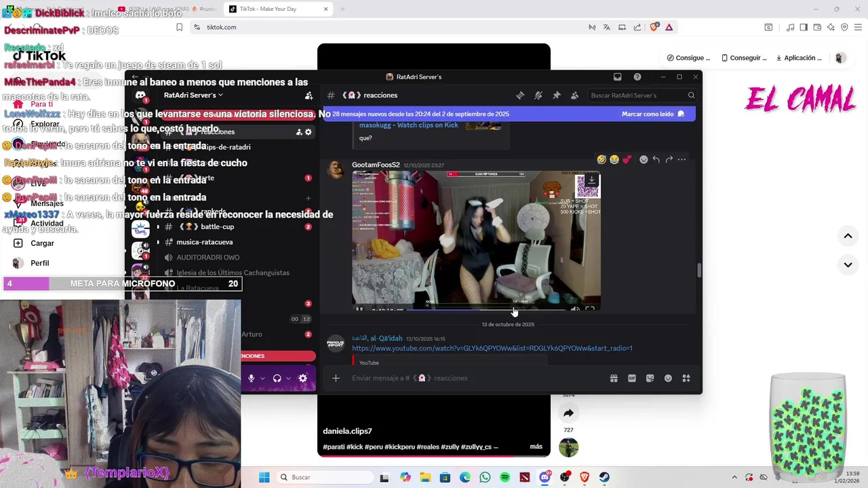868x488 pixels.
Task: Open Spotify from the taskbar
Action: [505, 477]
